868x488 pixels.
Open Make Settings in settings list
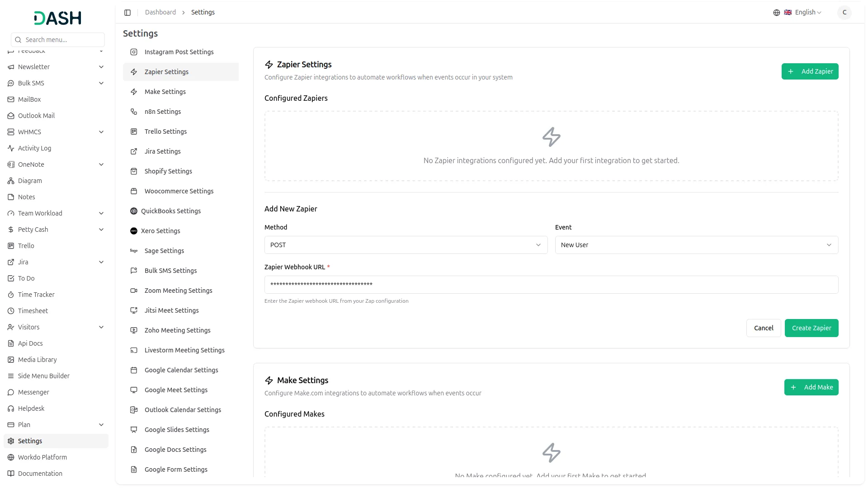(165, 92)
